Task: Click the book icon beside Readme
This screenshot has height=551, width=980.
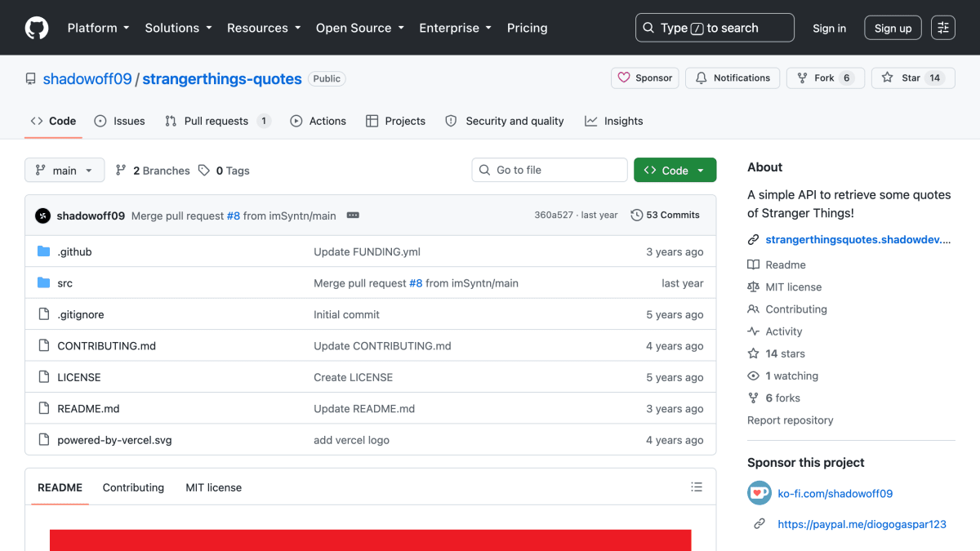Action: pos(753,265)
